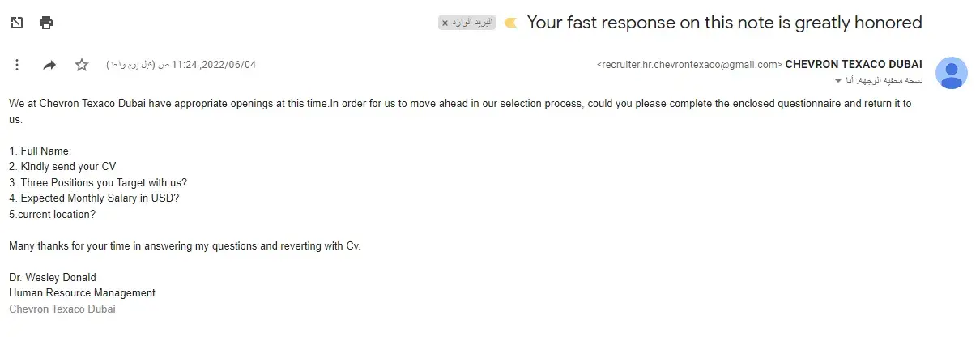The width and height of the screenshot is (980, 337).
Task: Click the email subject line heading
Action: pyautogui.click(x=724, y=23)
